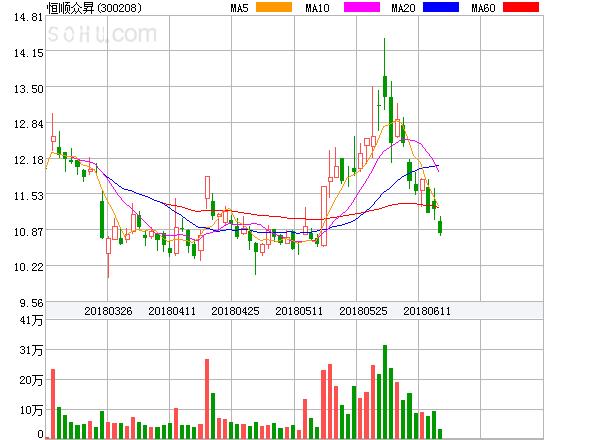Click the MA10 legend label
The image size is (600, 440).
point(318,8)
